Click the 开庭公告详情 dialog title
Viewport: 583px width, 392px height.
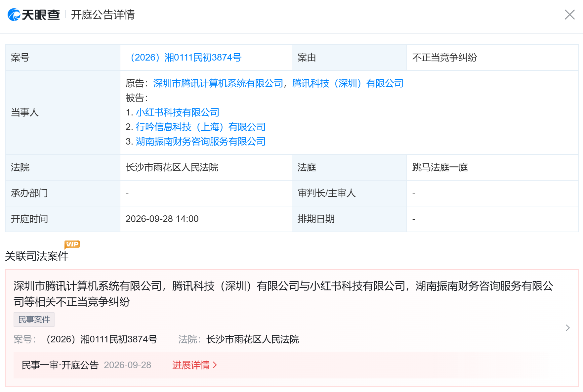[x=103, y=15]
